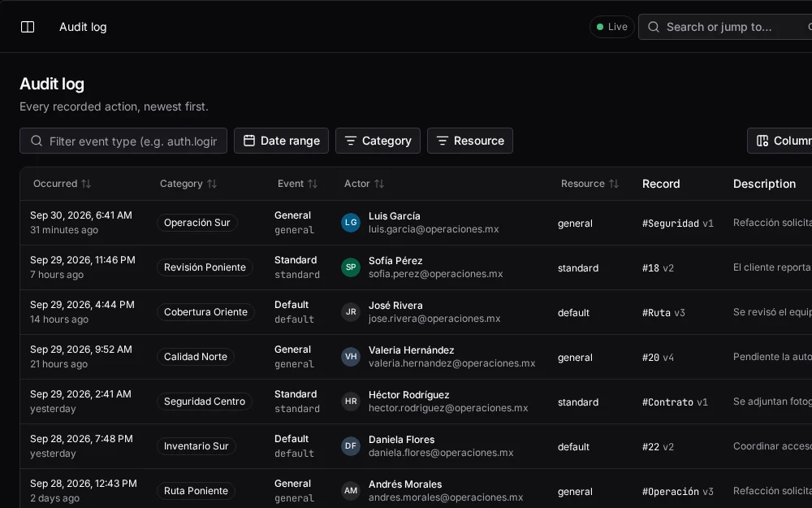Open the Date range filter
Screen dimensions: 812x508
[281, 141]
